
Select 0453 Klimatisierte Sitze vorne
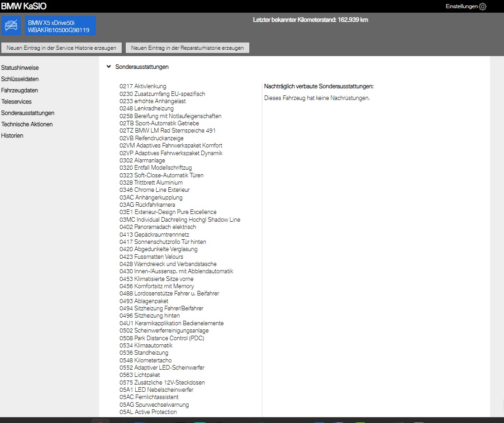(x=157, y=279)
